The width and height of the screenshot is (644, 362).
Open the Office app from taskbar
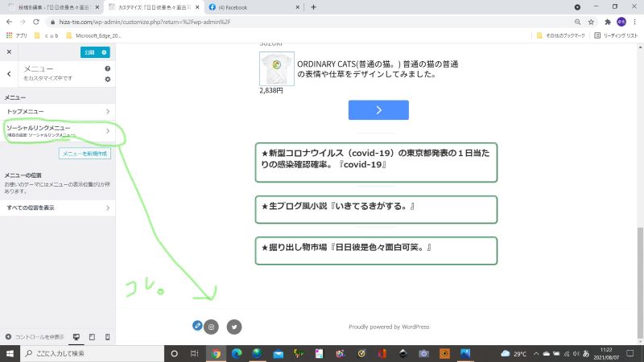pos(382,353)
